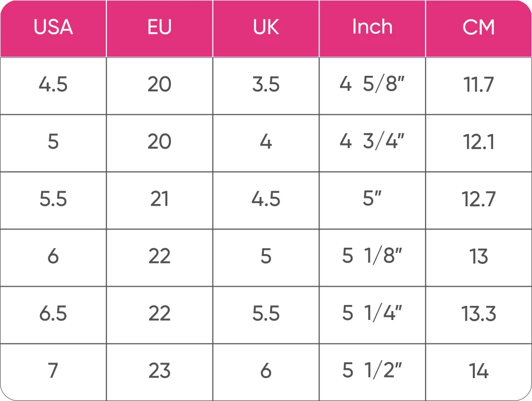532x401 pixels.
Task: Click the USA column header
Action: 53,28
